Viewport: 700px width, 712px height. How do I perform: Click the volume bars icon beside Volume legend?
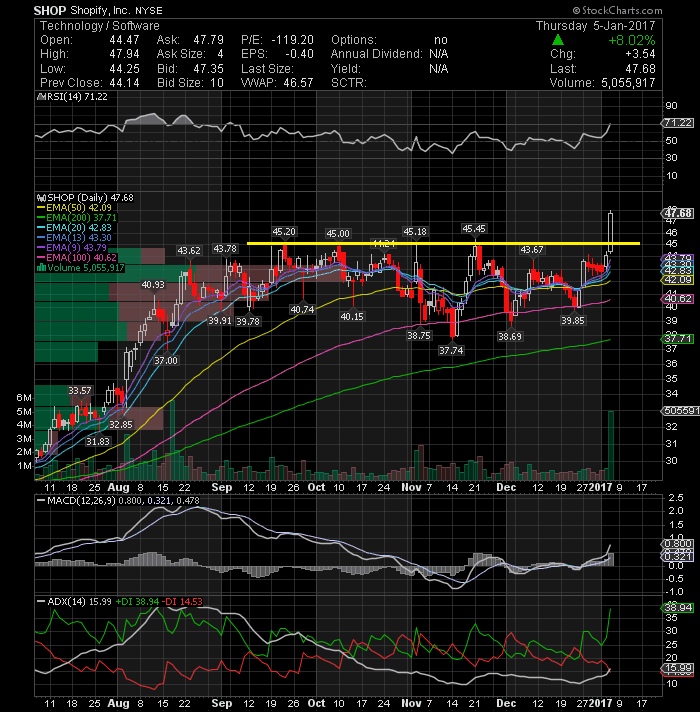click(41, 267)
